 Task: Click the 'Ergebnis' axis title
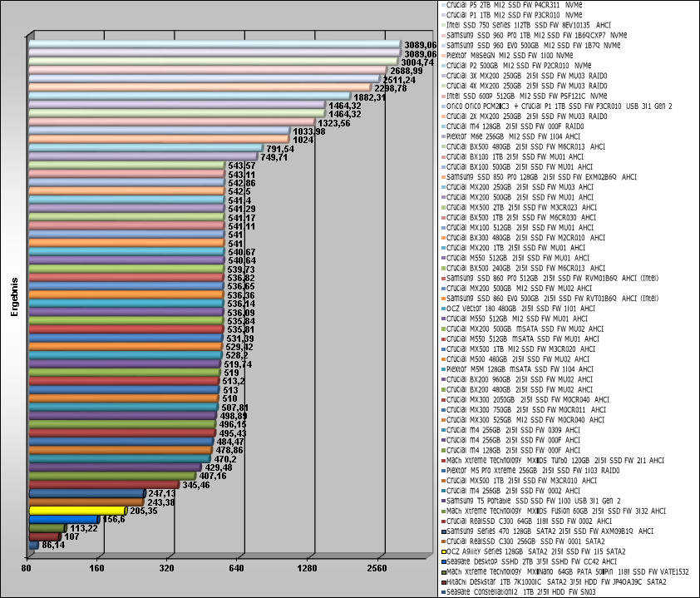coord(15,297)
